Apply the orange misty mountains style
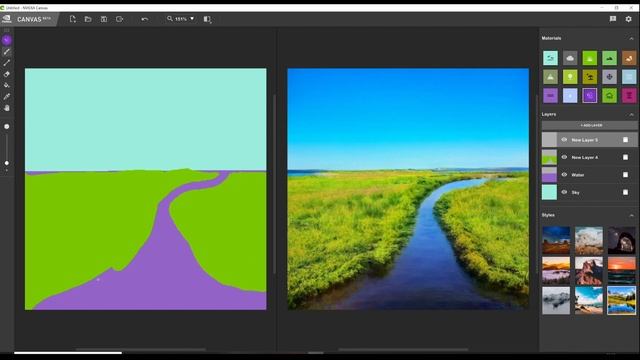 pyautogui.click(x=556, y=271)
